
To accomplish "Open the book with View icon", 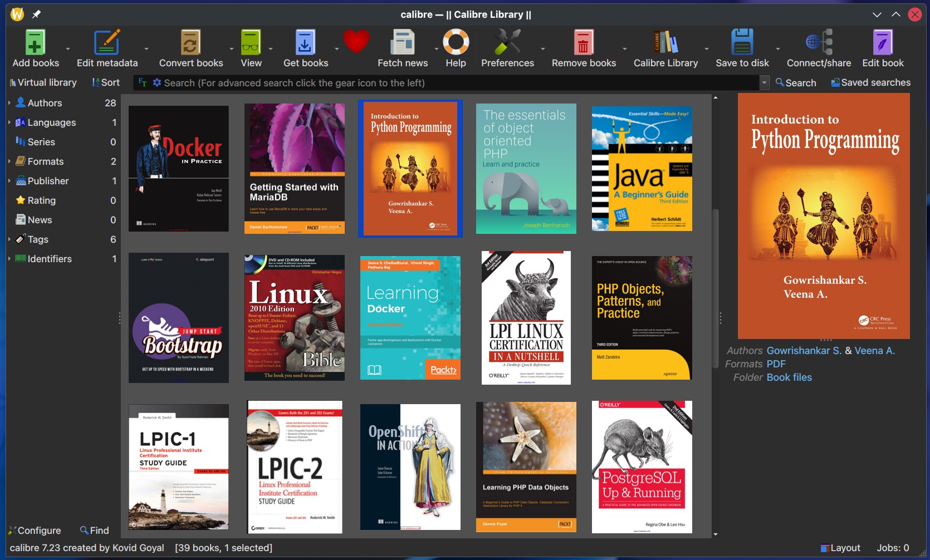I will pos(251,42).
